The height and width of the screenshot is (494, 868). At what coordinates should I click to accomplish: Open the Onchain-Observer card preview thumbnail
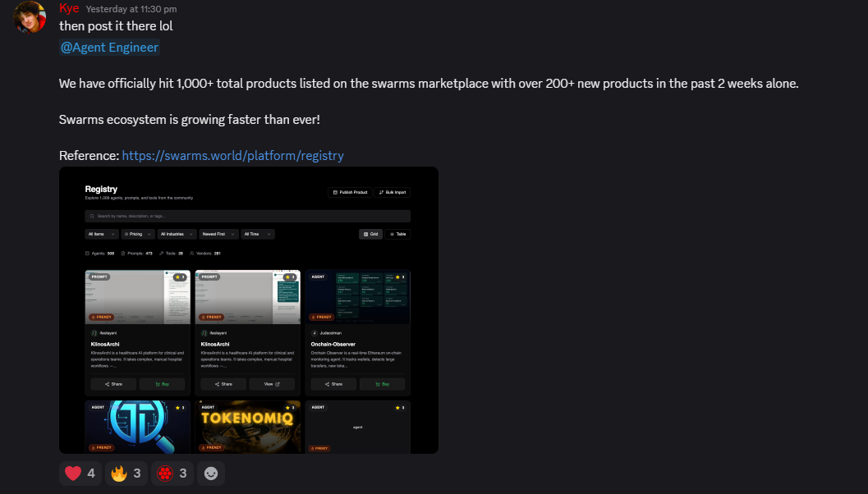pos(357,297)
